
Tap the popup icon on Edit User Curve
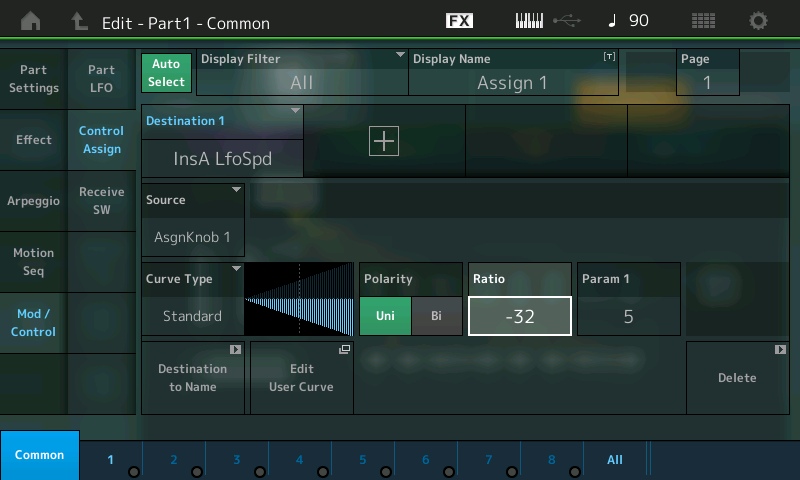coord(344,349)
